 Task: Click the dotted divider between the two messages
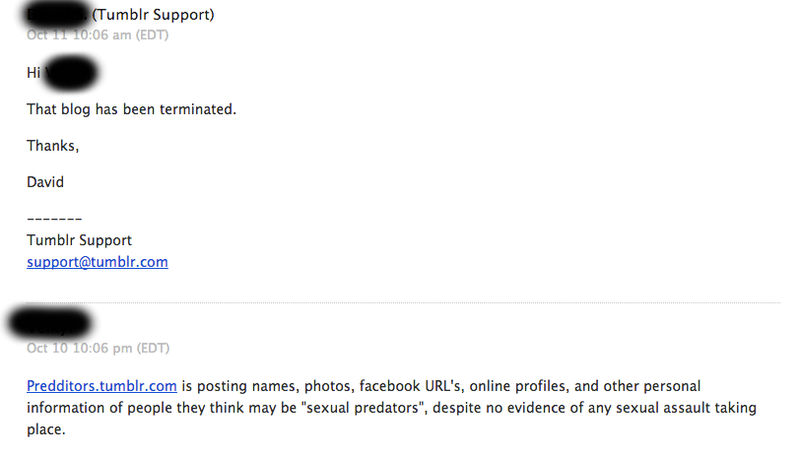point(403,303)
